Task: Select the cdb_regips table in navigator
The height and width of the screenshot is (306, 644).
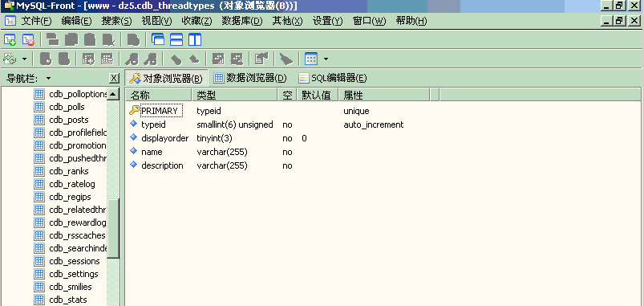Action: coord(63,197)
